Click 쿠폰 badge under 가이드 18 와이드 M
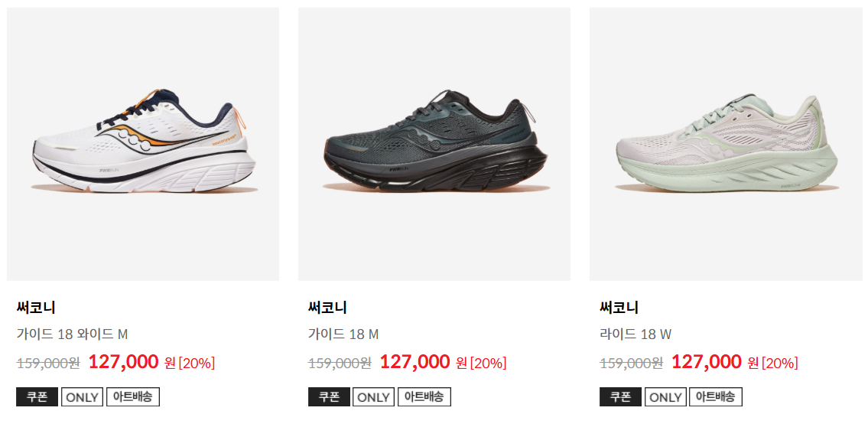Viewport: 868px width, 437px height. [37, 397]
